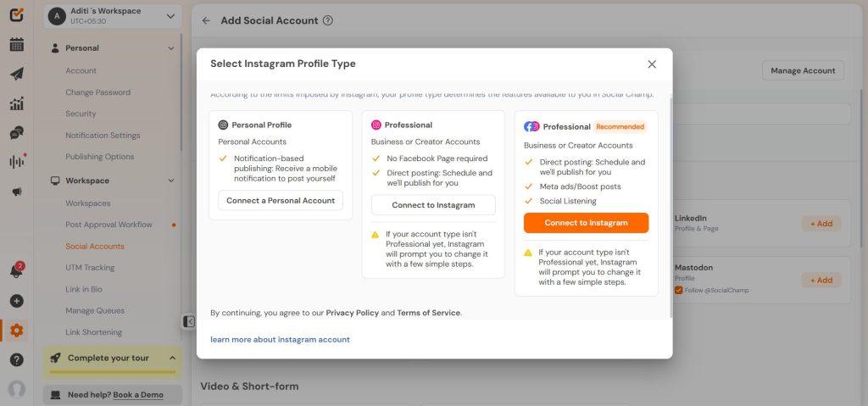This screenshot has height=406, width=868.
Task: Open UTM Tracking menu item
Action: point(90,268)
